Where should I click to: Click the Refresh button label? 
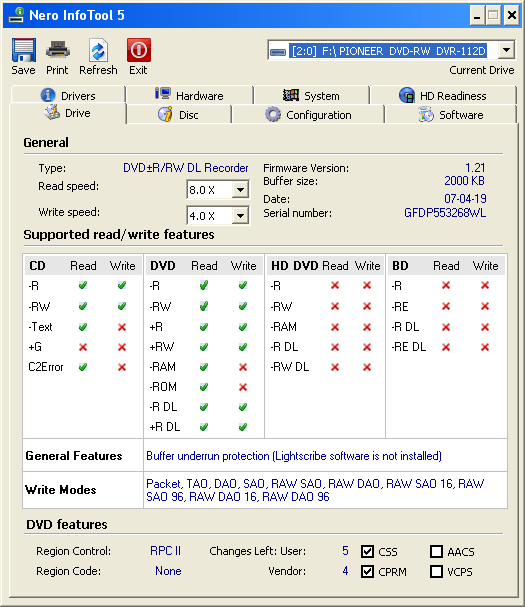[98, 70]
